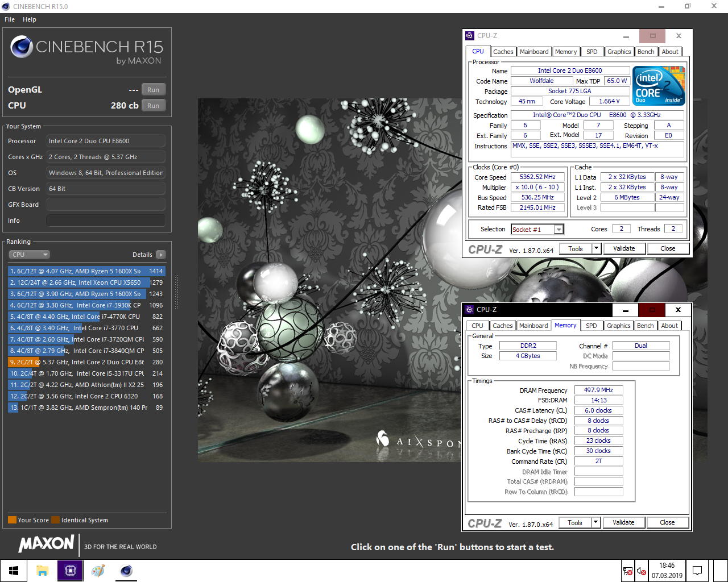This screenshot has height=582, width=728.
Task: Switch to Mainboard tab in CPU window
Action: 534,52
